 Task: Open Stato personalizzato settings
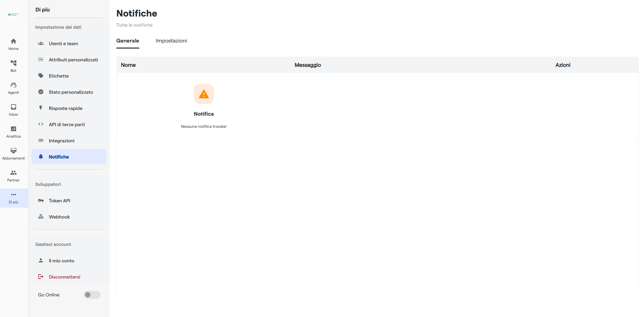coord(71,92)
